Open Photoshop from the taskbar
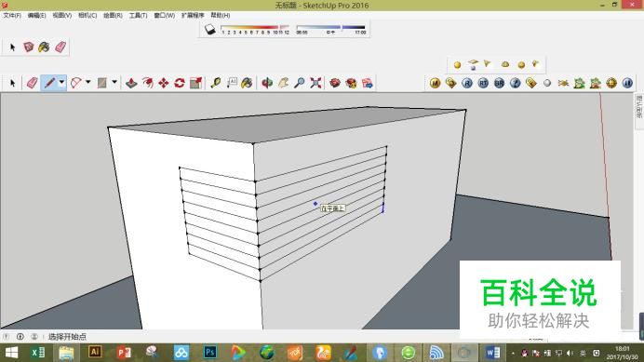 point(210,352)
